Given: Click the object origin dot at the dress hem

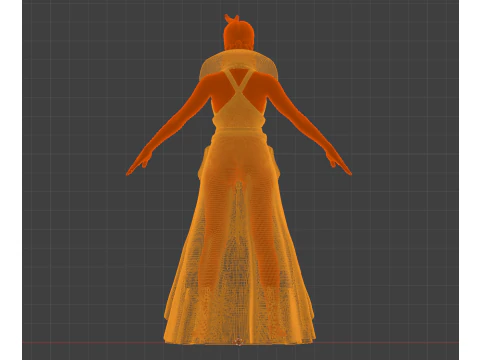Looking at the screenshot, I should [x=239, y=341].
